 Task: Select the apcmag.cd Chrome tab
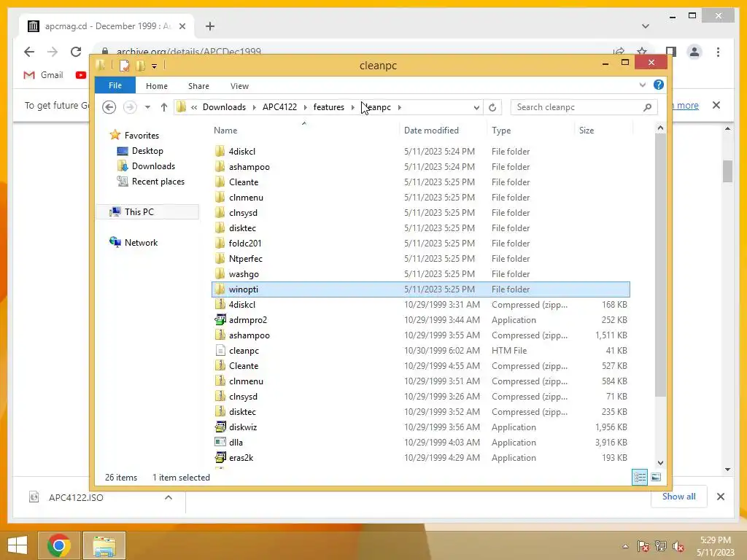107,26
